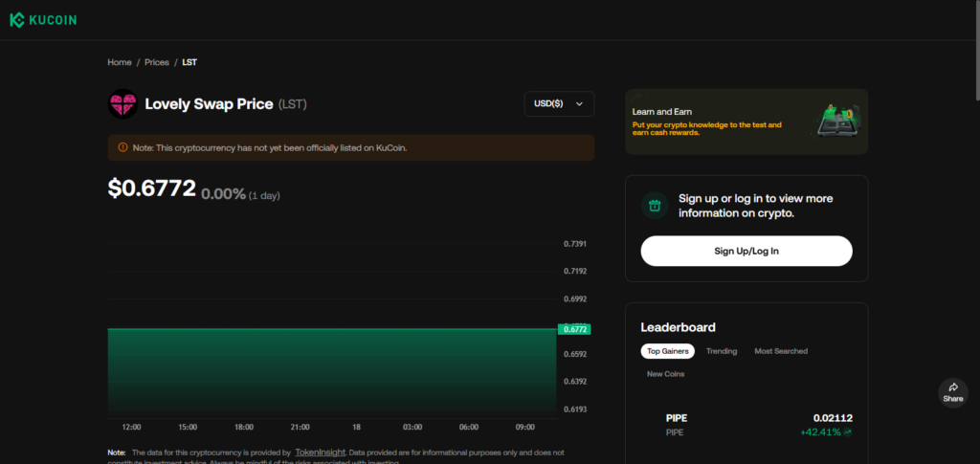Open the TokenInsight link

321,453
